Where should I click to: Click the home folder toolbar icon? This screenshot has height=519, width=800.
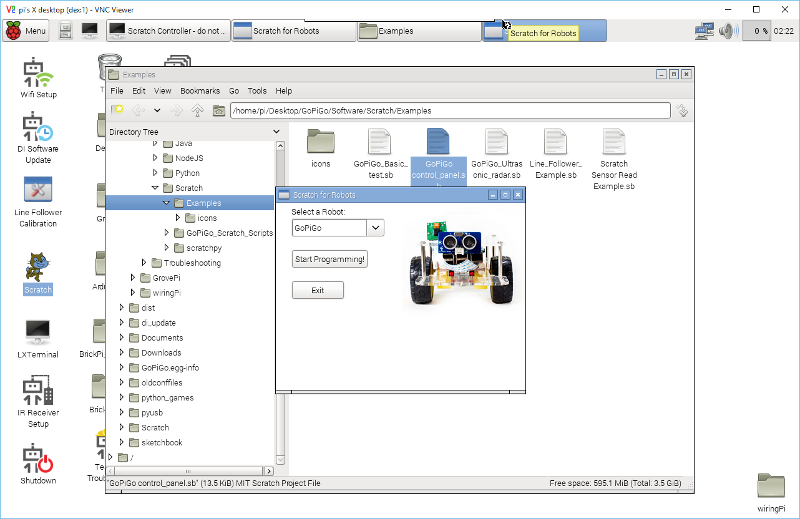pyautogui.click(x=219, y=110)
